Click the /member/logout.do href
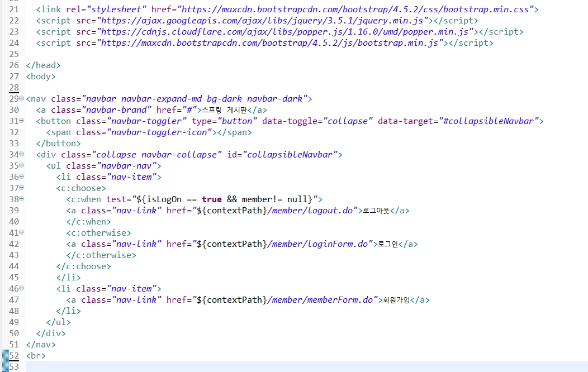This screenshot has width=588, height=372. coord(311,211)
